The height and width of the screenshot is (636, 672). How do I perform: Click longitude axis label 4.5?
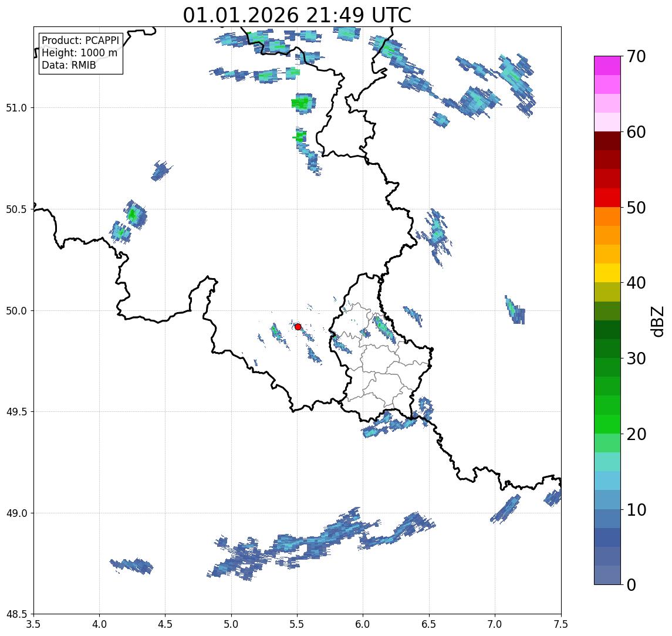(166, 624)
